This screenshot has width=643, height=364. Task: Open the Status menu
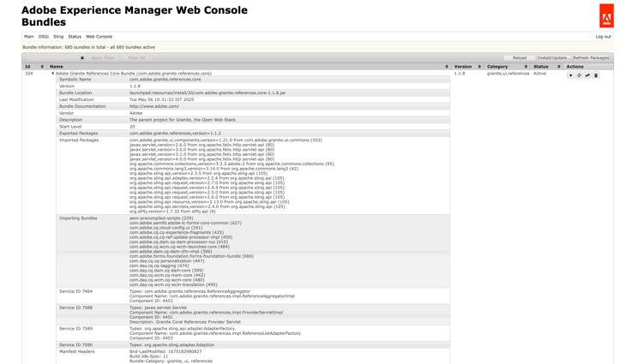pos(75,37)
